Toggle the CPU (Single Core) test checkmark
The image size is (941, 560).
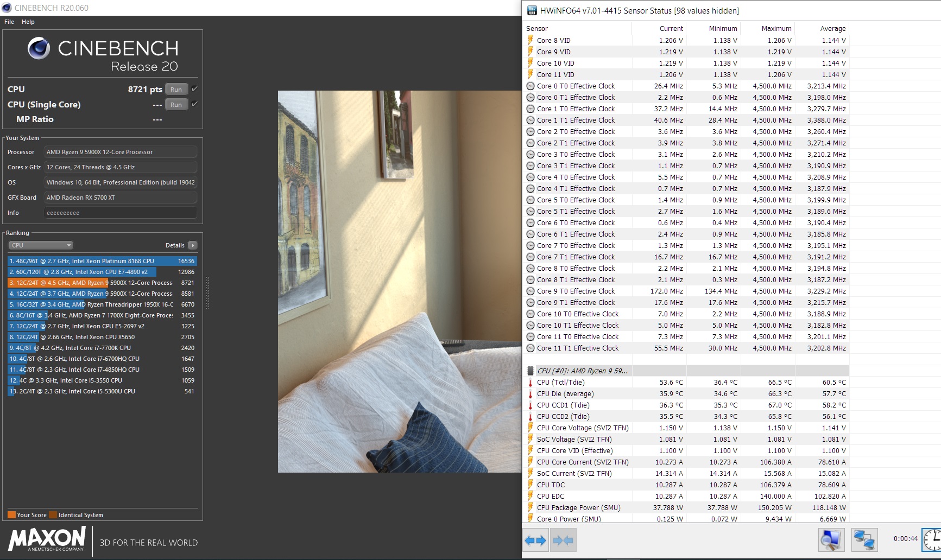click(194, 104)
